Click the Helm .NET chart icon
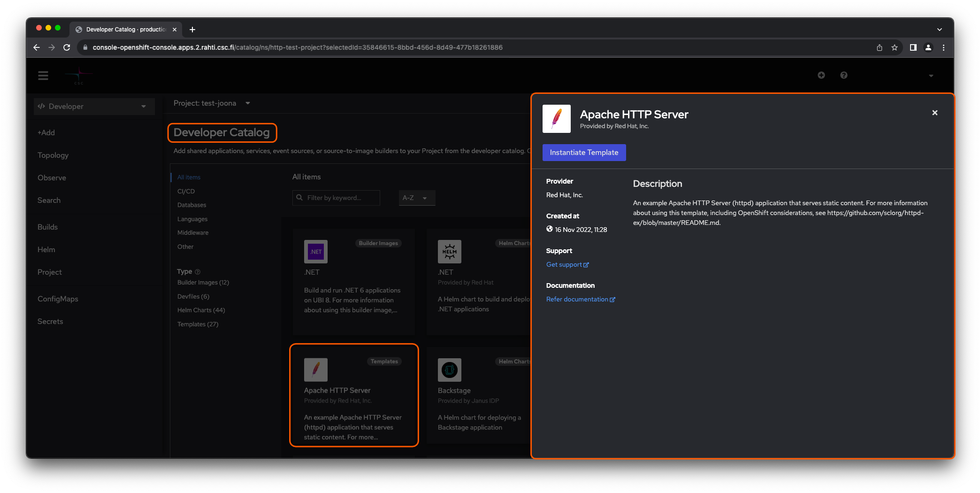Screen dimensions: 980x493 (450, 252)
